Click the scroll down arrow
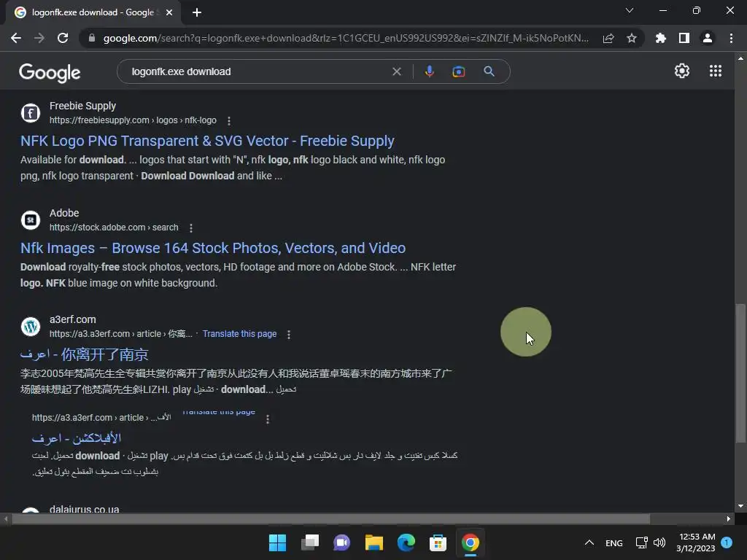The image size is (747, 560). click(740, 506)
